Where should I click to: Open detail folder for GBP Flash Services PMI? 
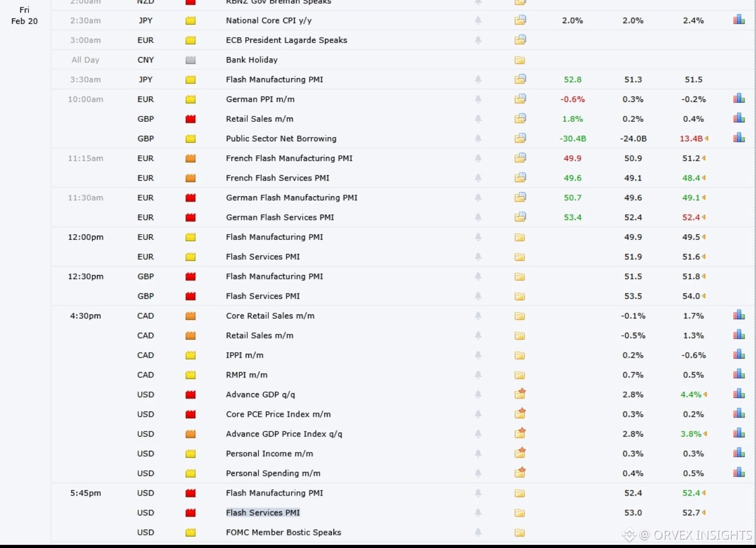click(x=520, y=296)
